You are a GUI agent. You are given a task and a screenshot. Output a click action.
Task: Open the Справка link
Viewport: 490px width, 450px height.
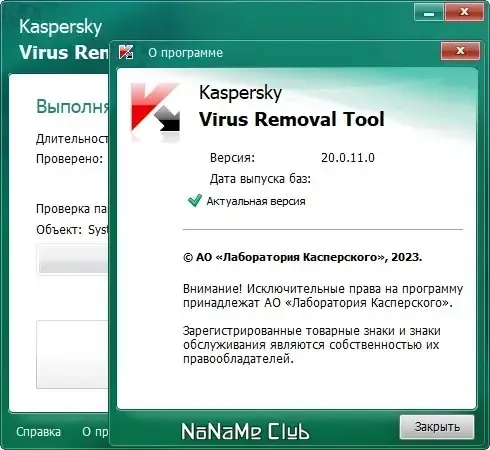[38, 432]
